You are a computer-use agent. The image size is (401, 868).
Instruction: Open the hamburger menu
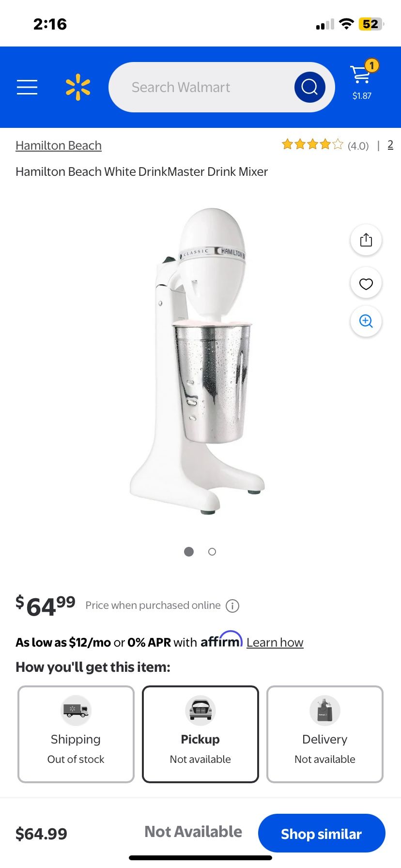click(x=27, y=87)
